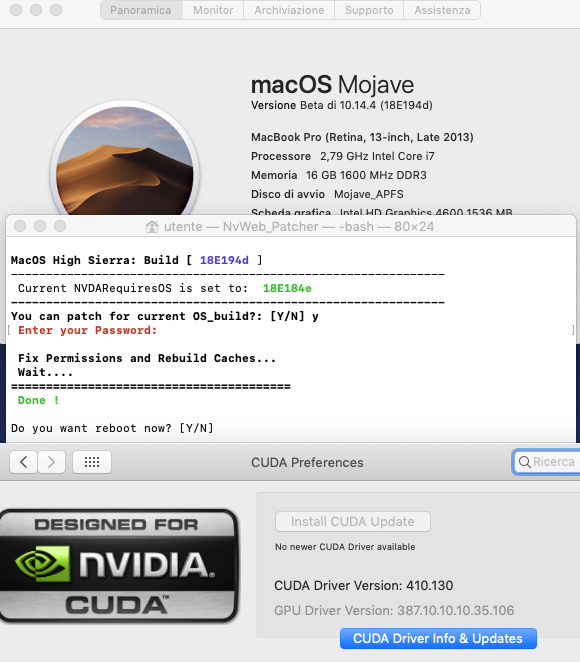Click the Disco di avvio Mojave_APFS line
Screen dimensions: 580x662
pos(327,194)
